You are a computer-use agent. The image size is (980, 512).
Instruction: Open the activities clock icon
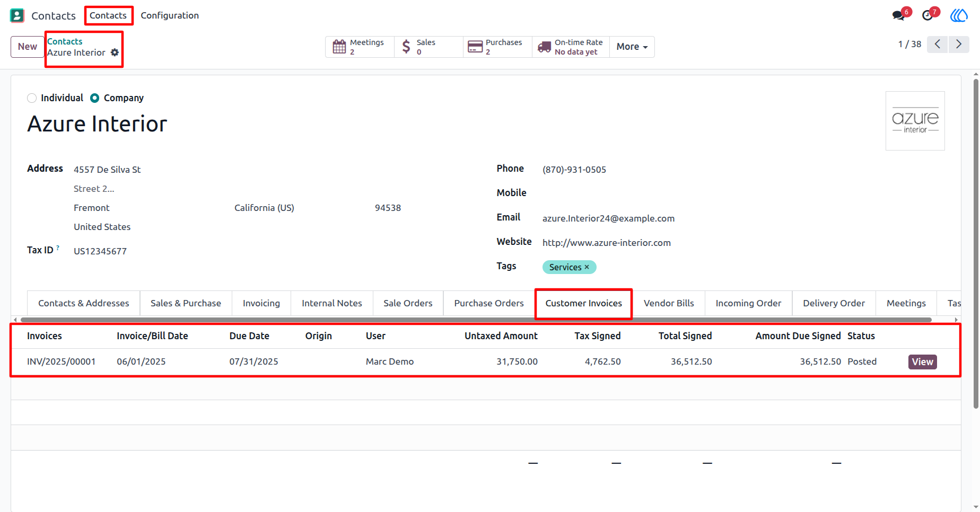[x=927, y=15]
